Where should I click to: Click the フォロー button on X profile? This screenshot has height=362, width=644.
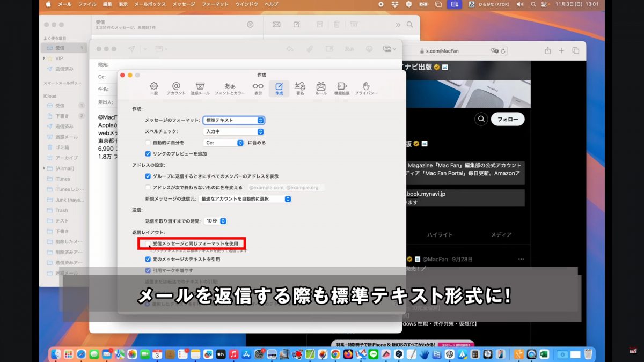coord(508,119)
